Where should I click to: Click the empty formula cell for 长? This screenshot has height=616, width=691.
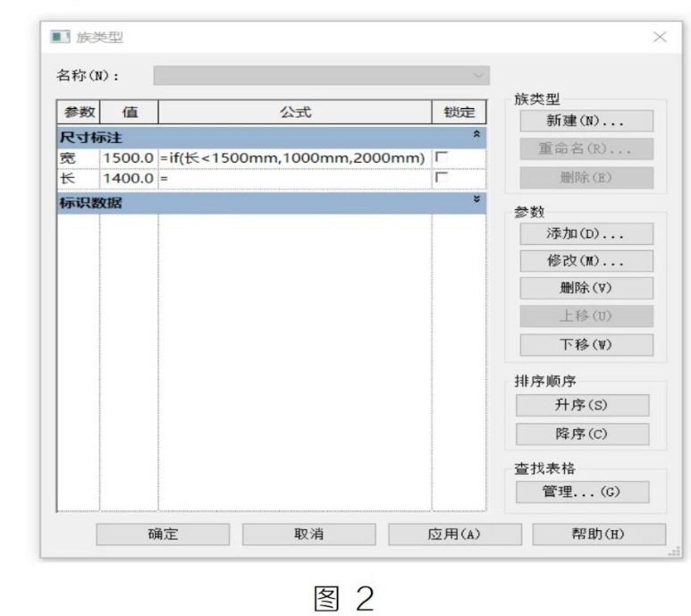click(295, 179)
